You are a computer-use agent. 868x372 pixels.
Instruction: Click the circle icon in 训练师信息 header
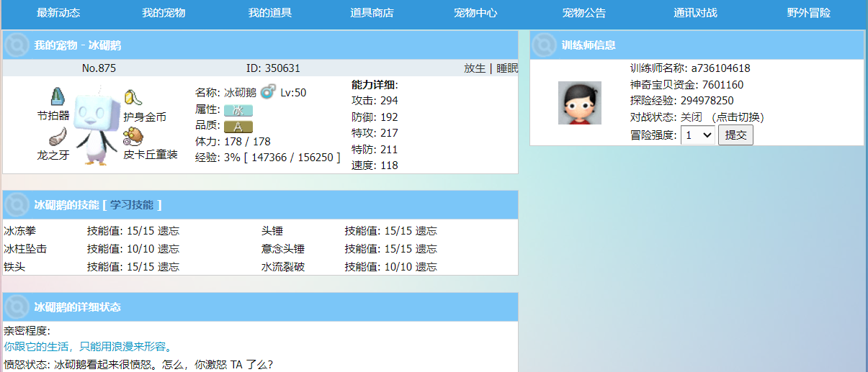[x=545, y=45]
